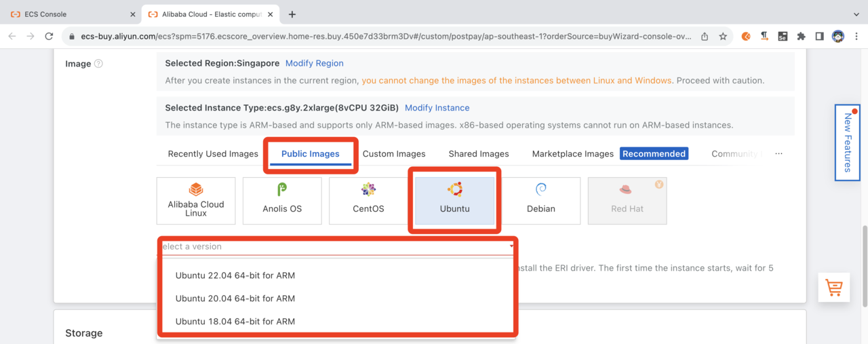The width and height of the screenshot is (868, 344).
Task: Click the Image help question mark icon
Action: click(98, 64)
